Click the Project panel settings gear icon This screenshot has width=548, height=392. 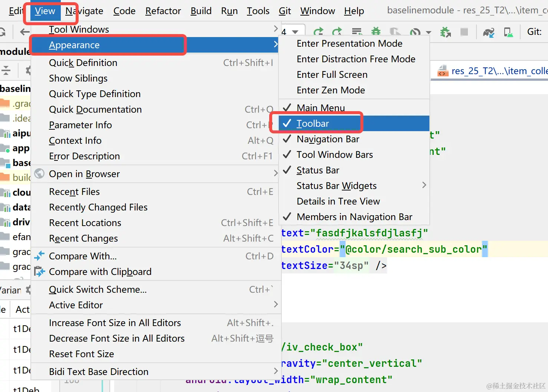coord(28,70)
